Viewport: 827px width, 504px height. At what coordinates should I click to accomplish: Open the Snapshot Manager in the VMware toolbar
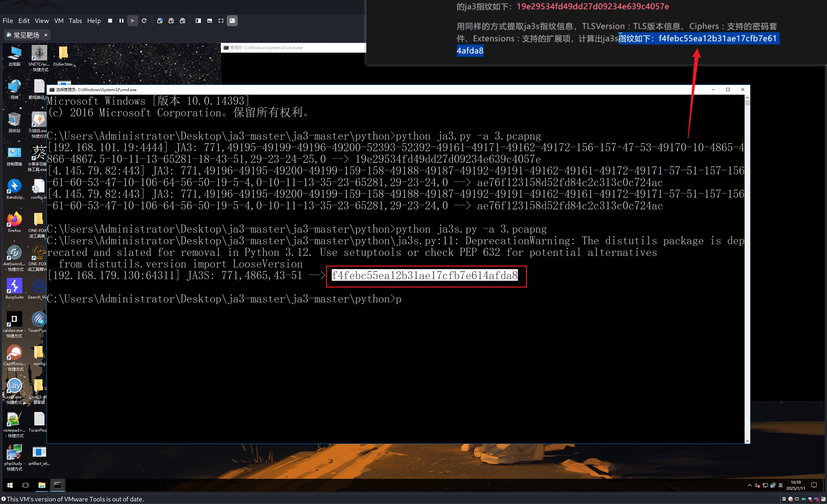click(183, 20)
